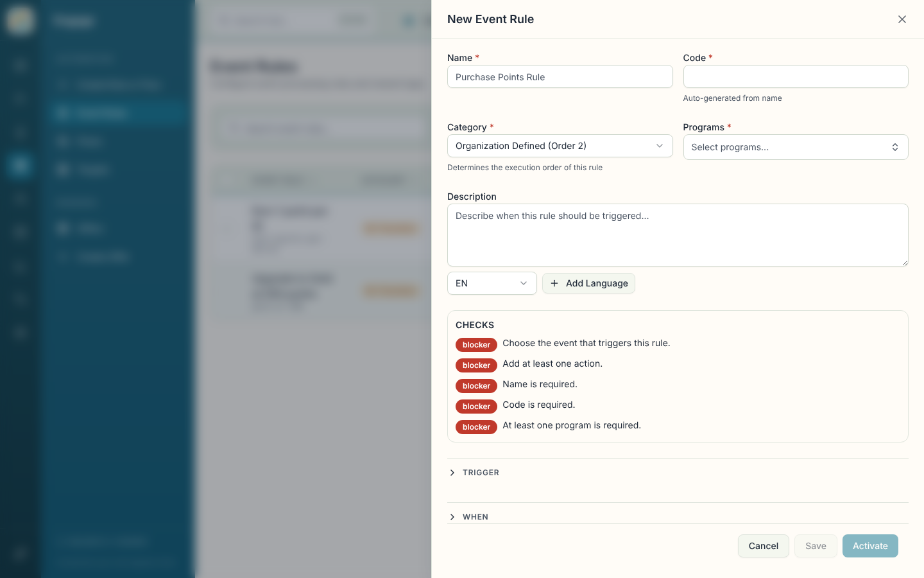Click 'Auto-generated from name' hint text

tap(732, 98)
